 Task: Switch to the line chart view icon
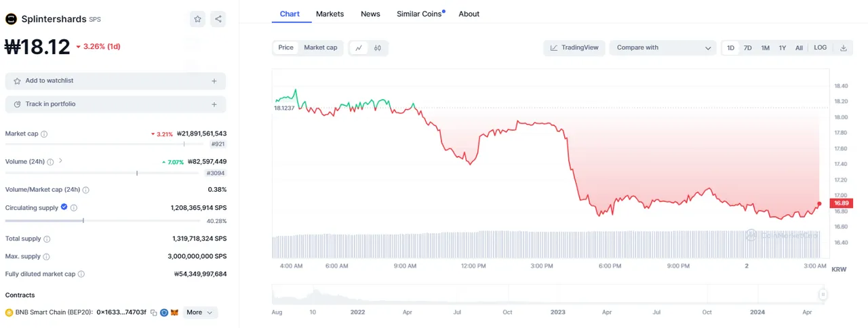pos(359,48)
